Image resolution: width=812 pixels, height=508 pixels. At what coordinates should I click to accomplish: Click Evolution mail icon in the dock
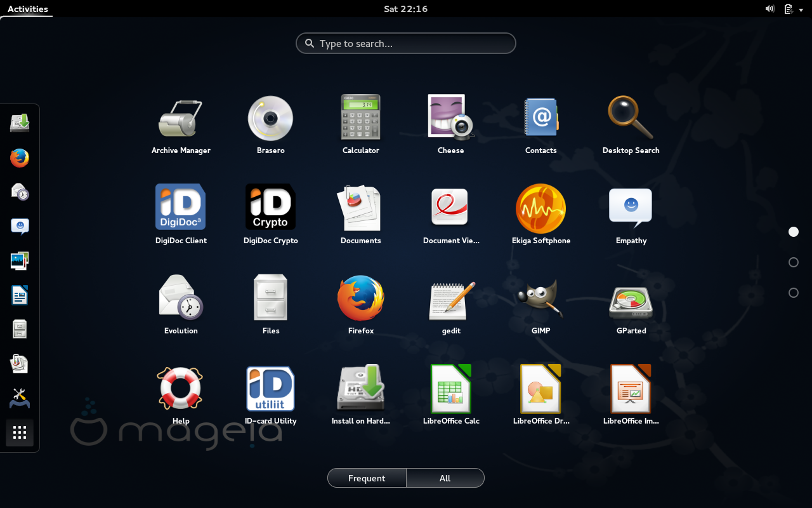click(x=20, y=192)
